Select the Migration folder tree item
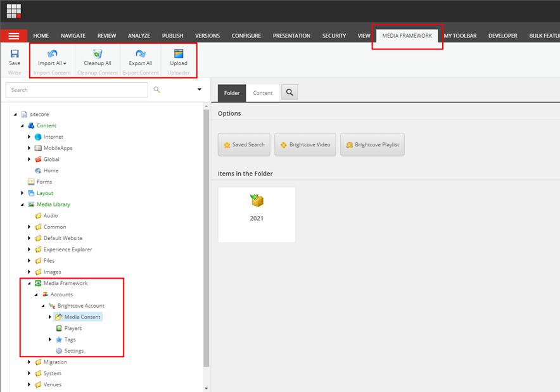This screenshot has height=392, width=560. pyautogui.click(x=55, y=362)
